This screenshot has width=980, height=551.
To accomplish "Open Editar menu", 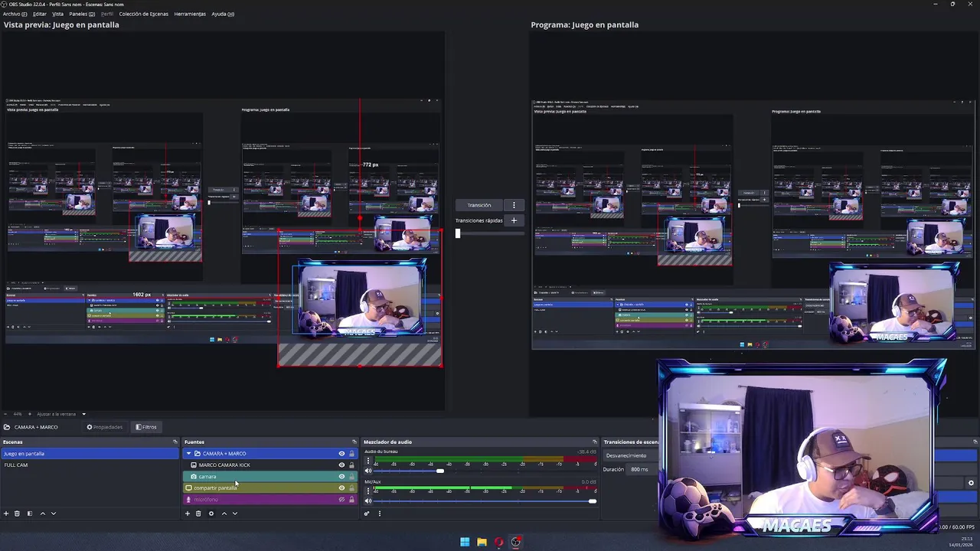I will tap(40, 14).
